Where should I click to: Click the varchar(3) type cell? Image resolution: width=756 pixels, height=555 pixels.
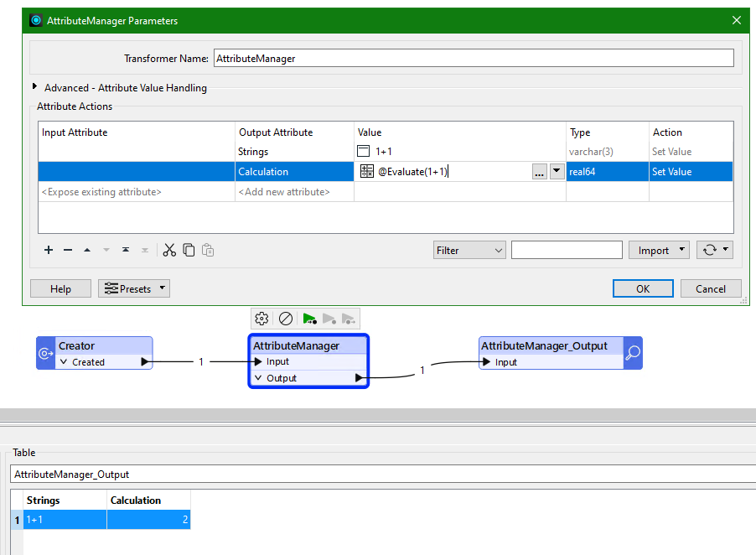[607, 152]
